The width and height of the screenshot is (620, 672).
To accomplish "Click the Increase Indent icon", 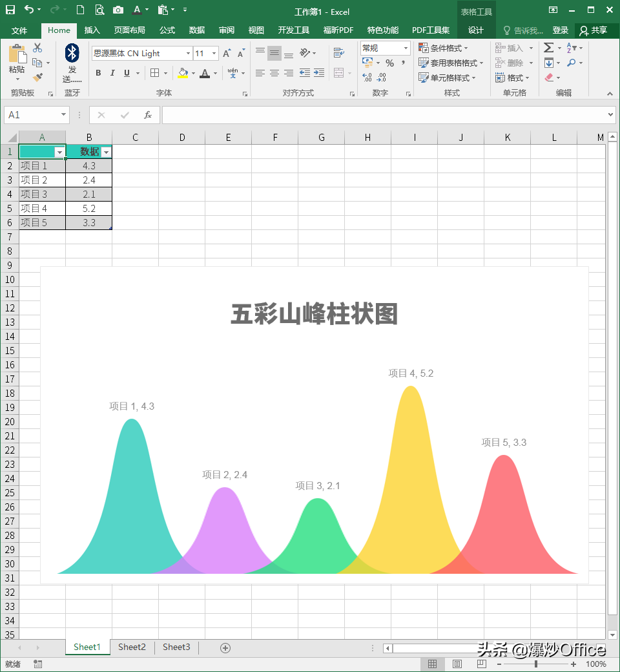I will 319,73.
